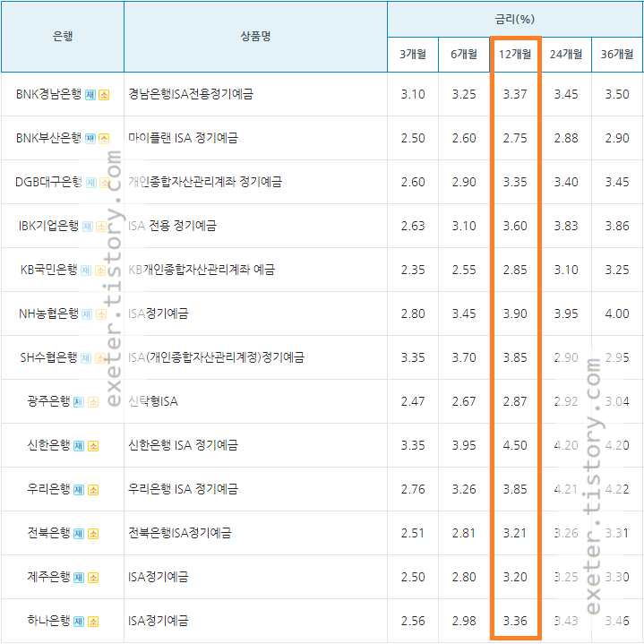
Task: Click 하나은행 6-month rate 2.98
Action: click(x=464, y=621)
